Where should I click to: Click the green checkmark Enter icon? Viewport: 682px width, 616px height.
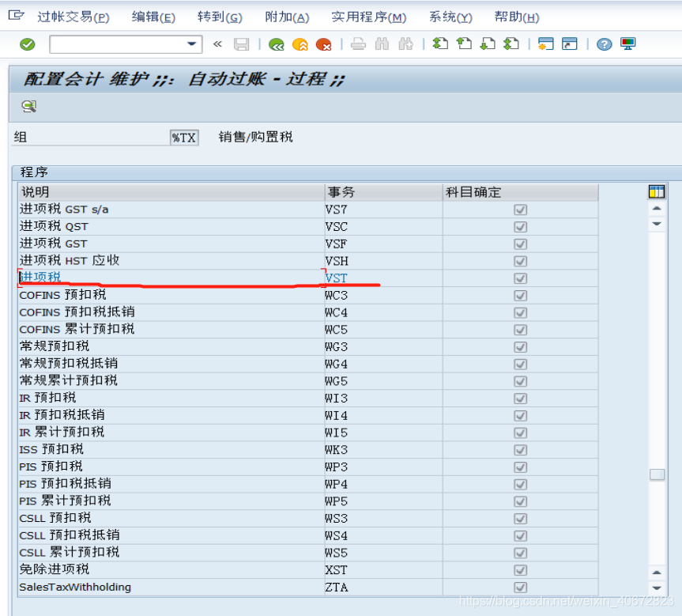28,44
